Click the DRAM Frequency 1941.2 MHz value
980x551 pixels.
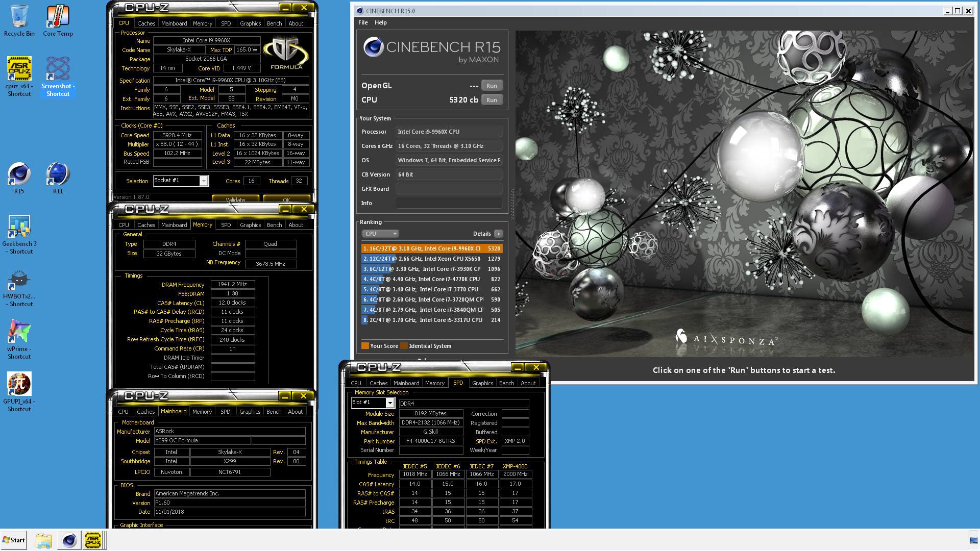pyautogui.click(x=232, y=284)
